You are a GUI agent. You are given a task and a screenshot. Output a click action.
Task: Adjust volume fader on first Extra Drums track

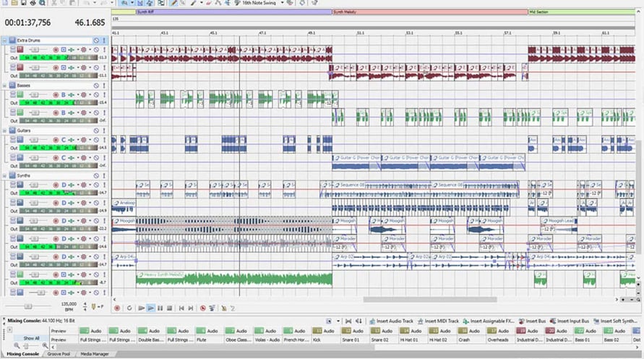pyautogui.click(x=35, y=50)
